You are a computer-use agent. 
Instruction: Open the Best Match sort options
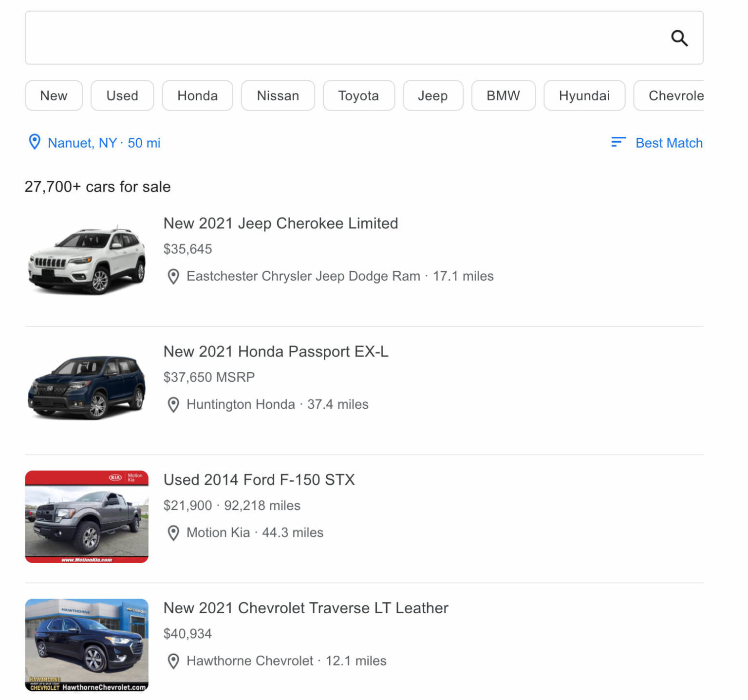pyautogui.click(x=669, y=142)
